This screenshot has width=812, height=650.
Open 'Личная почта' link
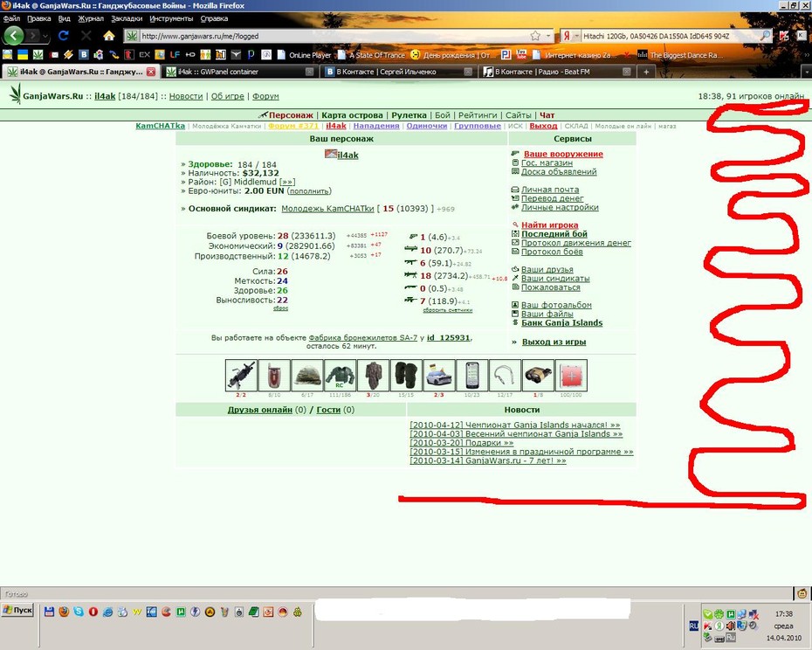550,190
